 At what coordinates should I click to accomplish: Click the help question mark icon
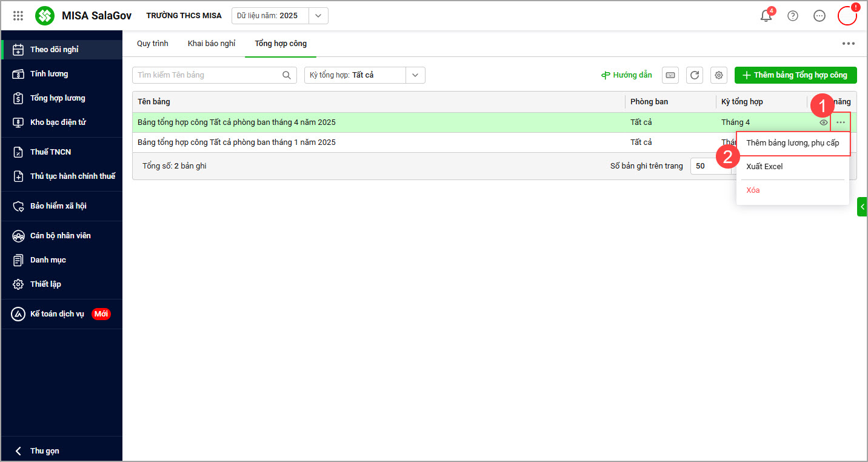coord(793,16)
